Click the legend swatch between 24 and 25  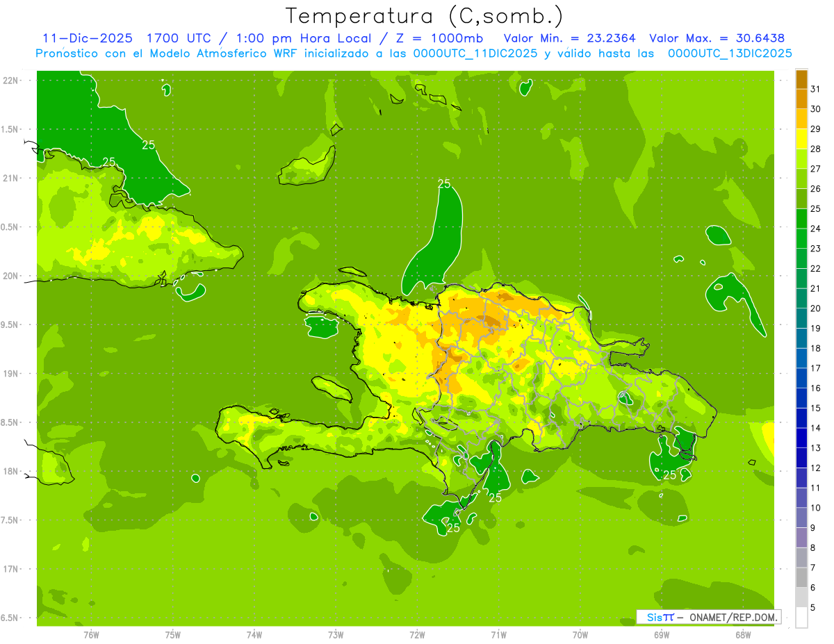coord(801,218)
